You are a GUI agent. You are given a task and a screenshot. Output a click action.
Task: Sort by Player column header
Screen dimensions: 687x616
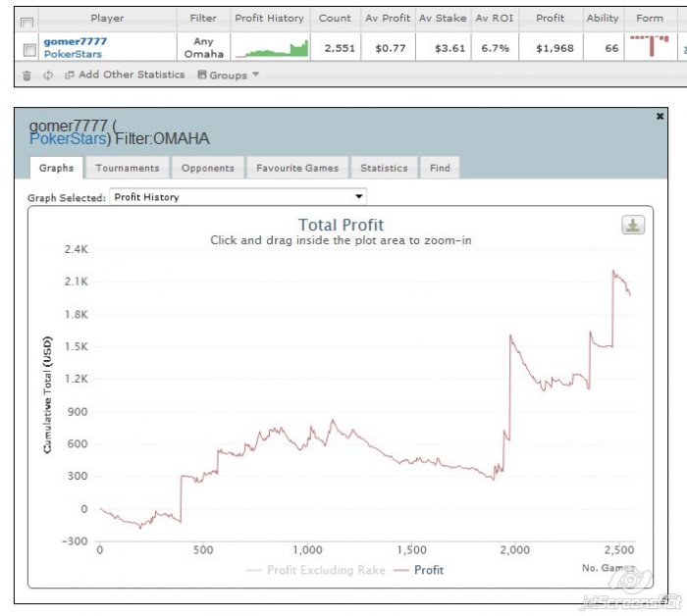pos(107,19)
